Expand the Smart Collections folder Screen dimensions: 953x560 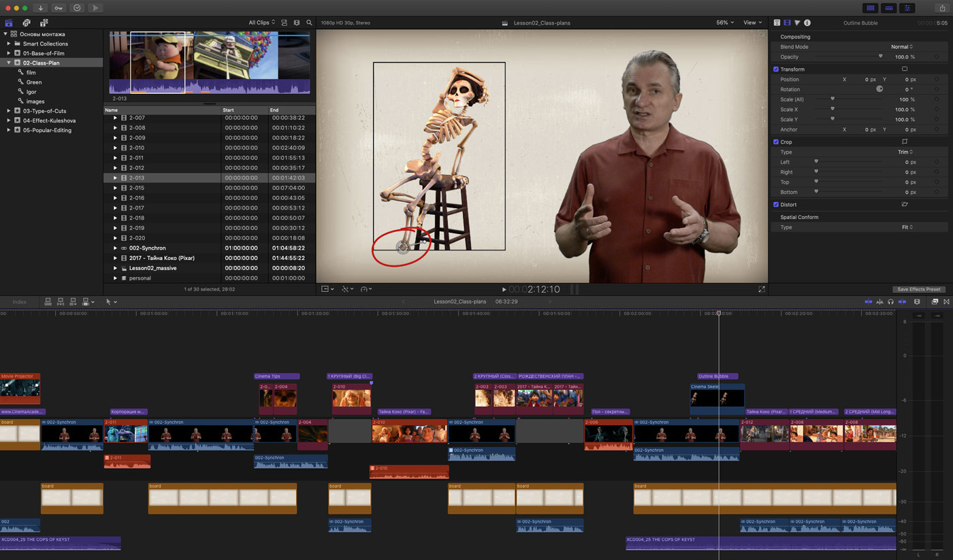(9, 44)
